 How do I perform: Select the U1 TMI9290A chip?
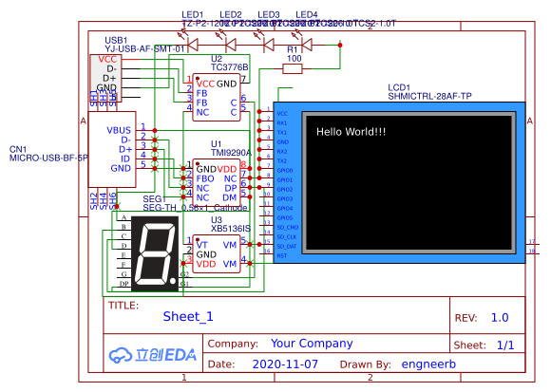[x=217, y=183]
